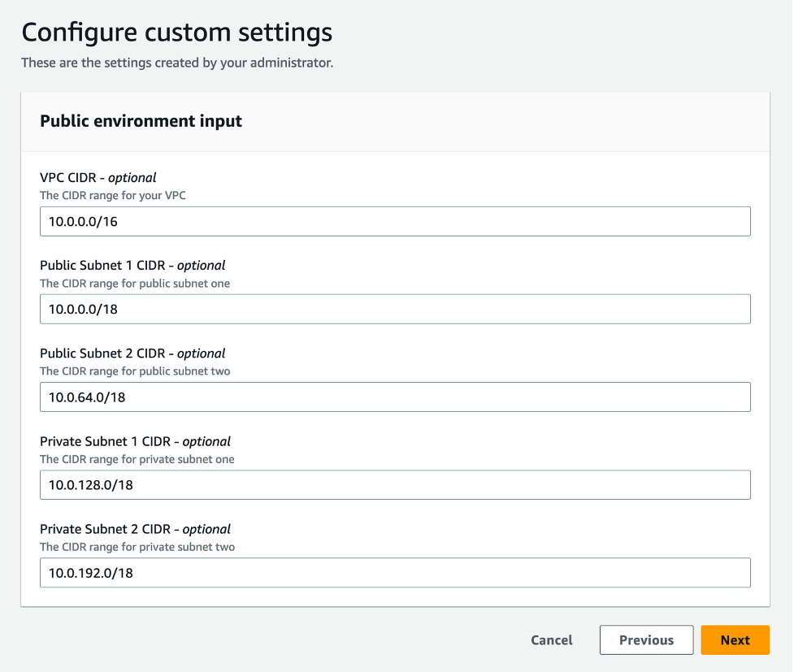Click the "Public environment input" section header
The width and height of the screenshot is (794, 672).
pos(141,121)
